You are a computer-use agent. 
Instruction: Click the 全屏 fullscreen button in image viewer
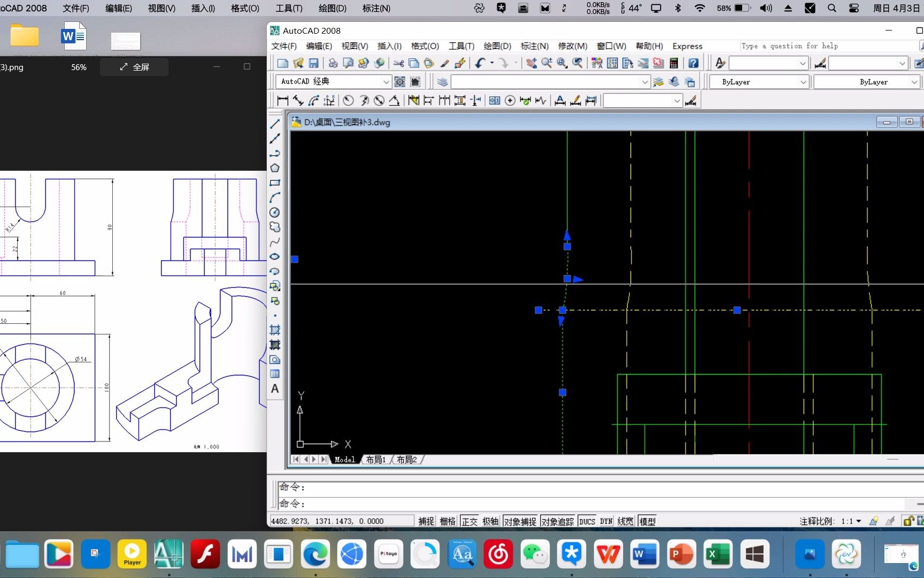pos(134,66)
